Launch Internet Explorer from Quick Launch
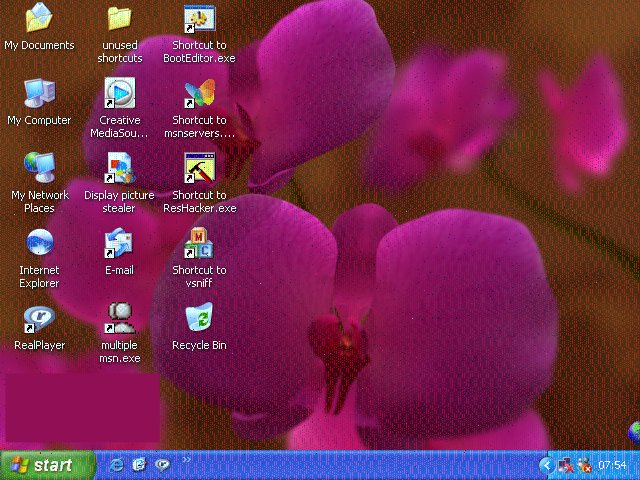The height and width of the screenshot is (480, 640). tap(117, 465)
